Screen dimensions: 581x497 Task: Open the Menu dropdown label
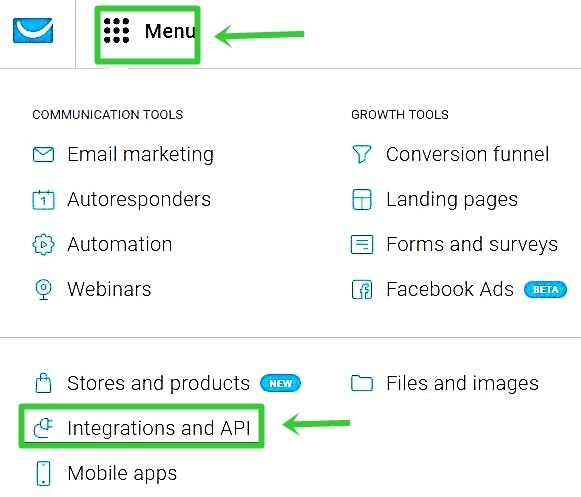pyautogui.click(x=170, y=31)
